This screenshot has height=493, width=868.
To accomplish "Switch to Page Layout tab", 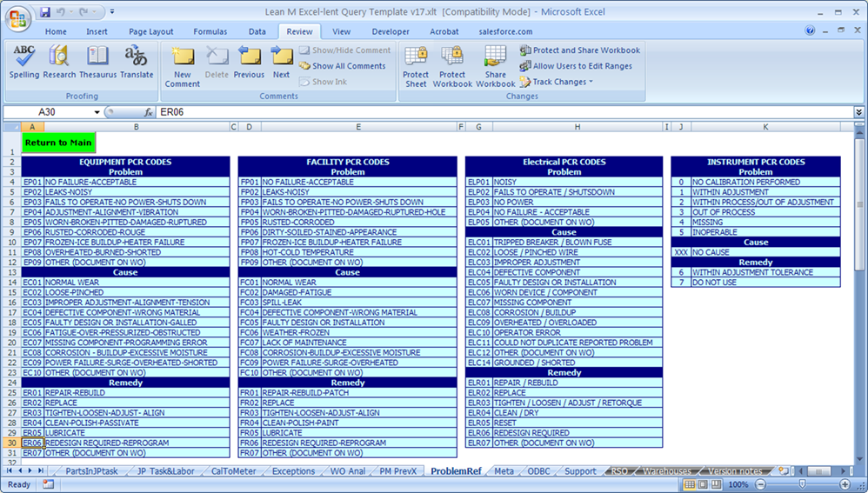I will point(151,31).
